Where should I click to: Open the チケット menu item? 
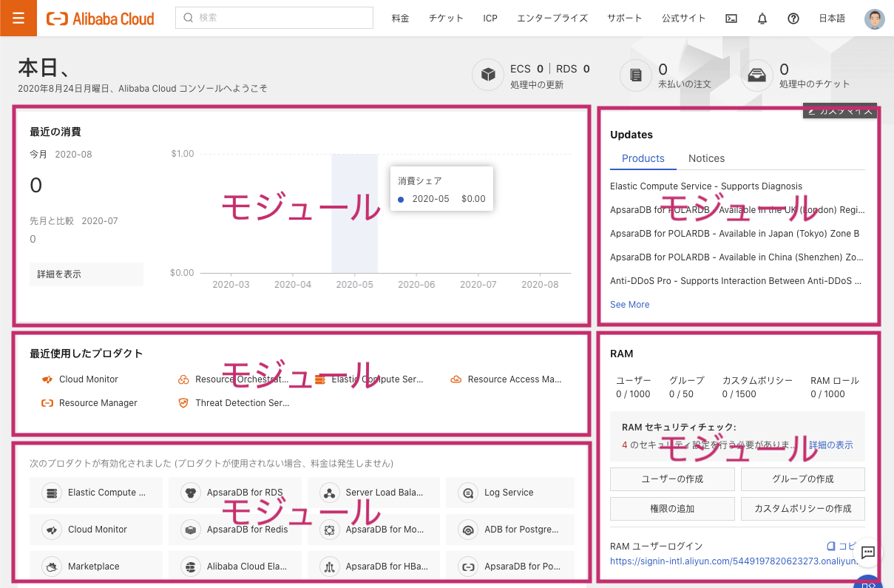pos(446,18)
